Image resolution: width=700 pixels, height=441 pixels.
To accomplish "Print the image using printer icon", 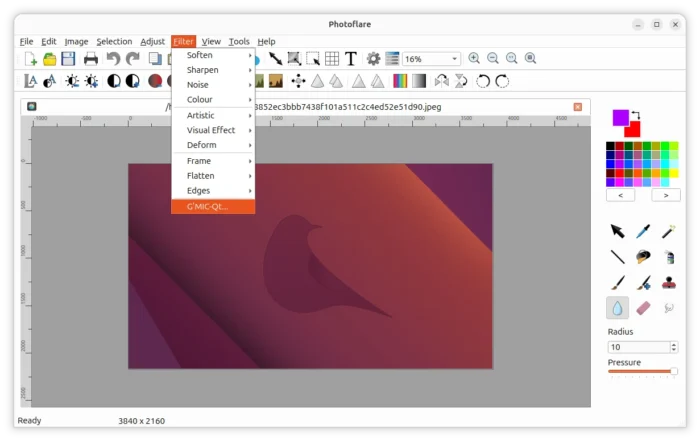I will pos(91,58).
